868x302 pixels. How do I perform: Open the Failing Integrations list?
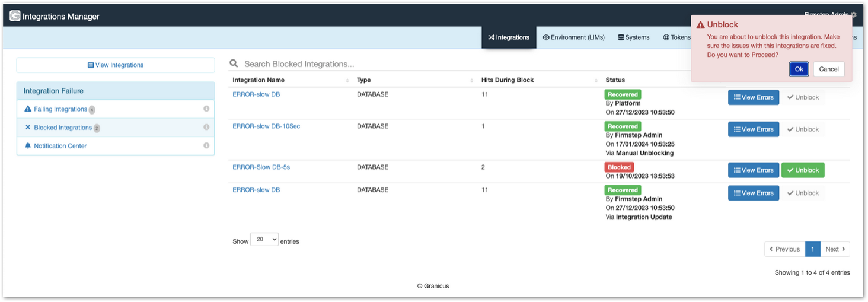pyautogui.click(x=60, y=109)
